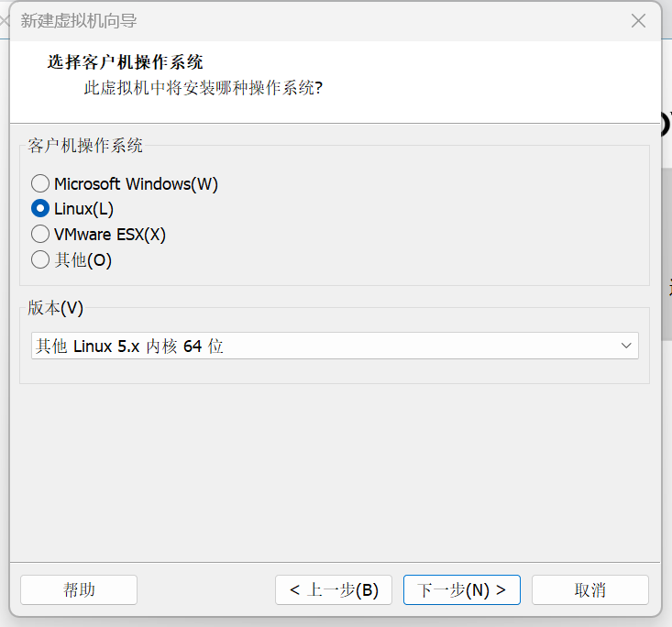Click the radio circle beside Linux(L)
Image resolution: width=672 pixels, height=627 pixels.
point(40,209)
